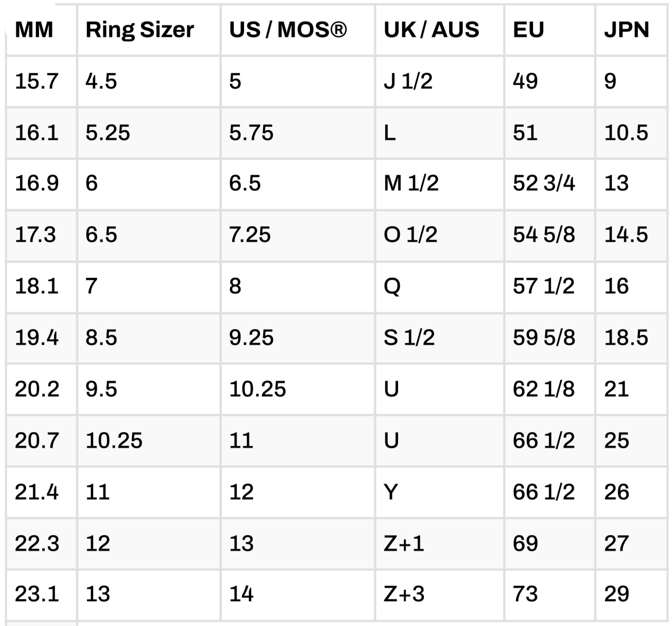Click the 29 JPN size cell
The width and height of the screenshot is (672, 626).
[617, 594]
